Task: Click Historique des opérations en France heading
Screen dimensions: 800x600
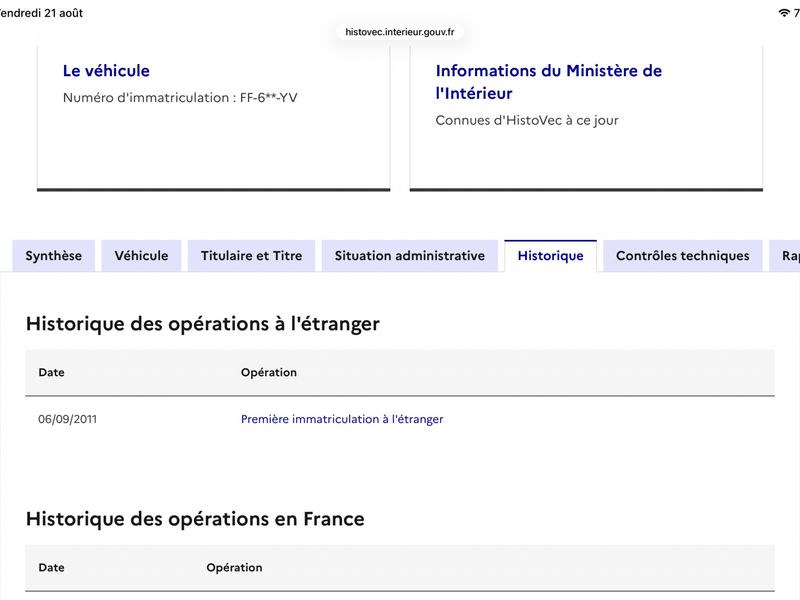Action: (195, 519)
